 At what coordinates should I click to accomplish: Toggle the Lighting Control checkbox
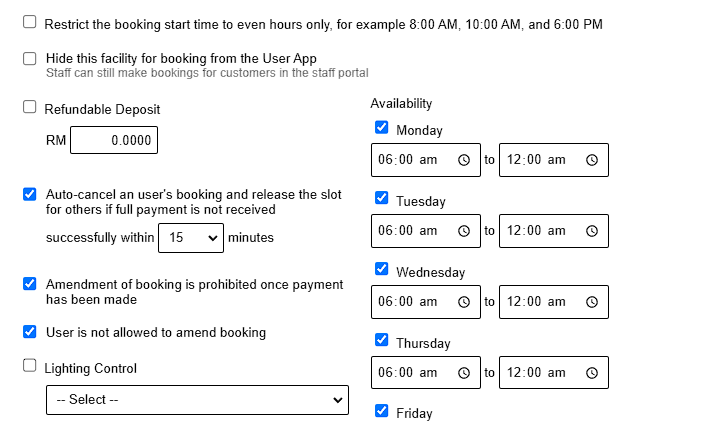click(30, 366)
